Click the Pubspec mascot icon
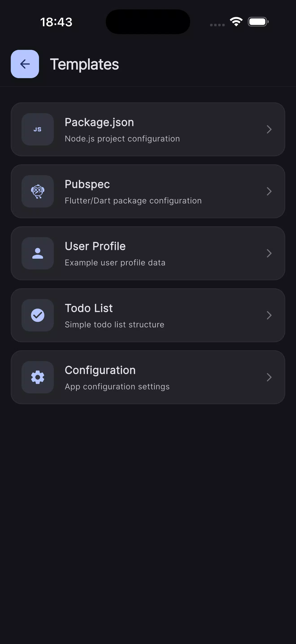 tap(38, 191)
